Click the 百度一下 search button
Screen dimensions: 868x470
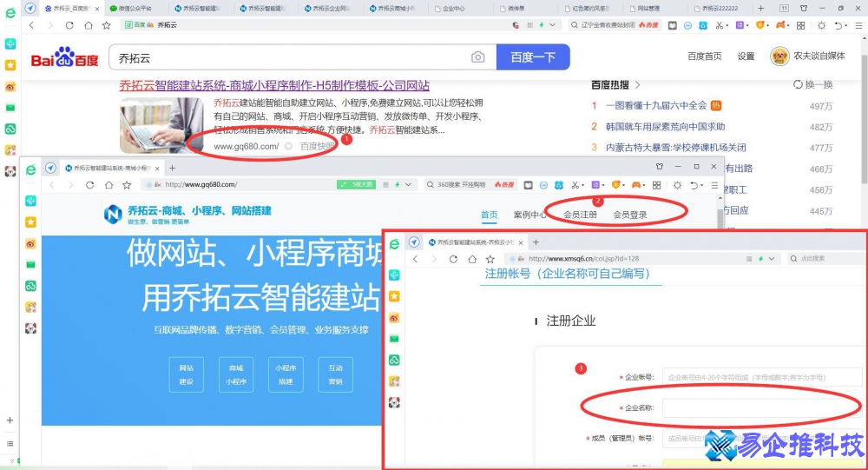[533, 57]
